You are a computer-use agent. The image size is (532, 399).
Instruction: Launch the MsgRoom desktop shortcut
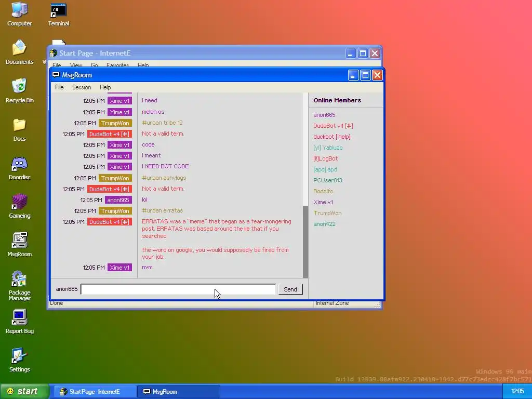[x=19, y=245]
